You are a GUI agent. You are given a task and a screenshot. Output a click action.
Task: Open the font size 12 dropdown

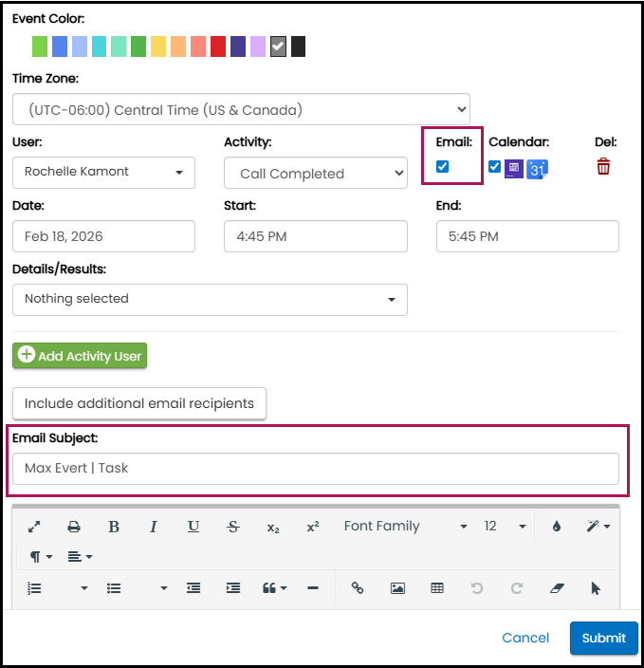(x=505, y=527)
